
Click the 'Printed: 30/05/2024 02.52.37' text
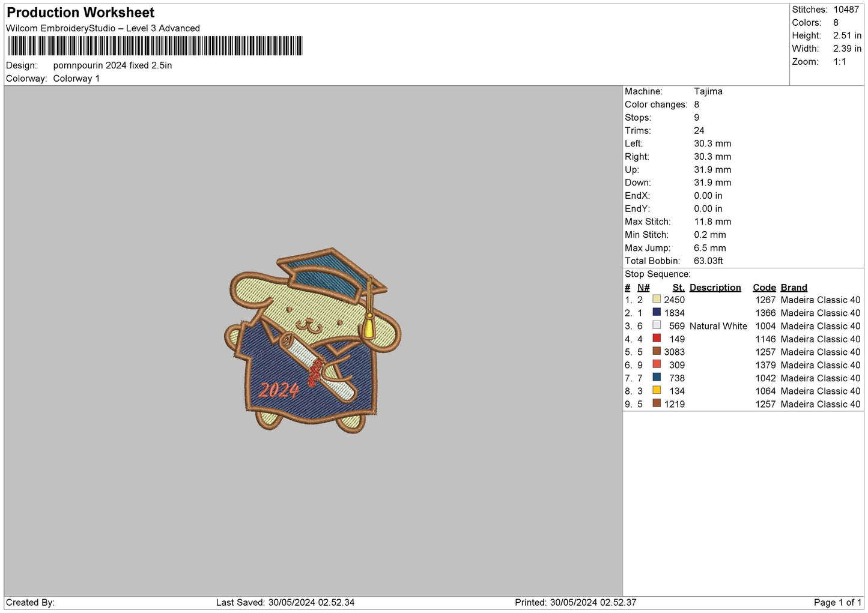(575, 602)
